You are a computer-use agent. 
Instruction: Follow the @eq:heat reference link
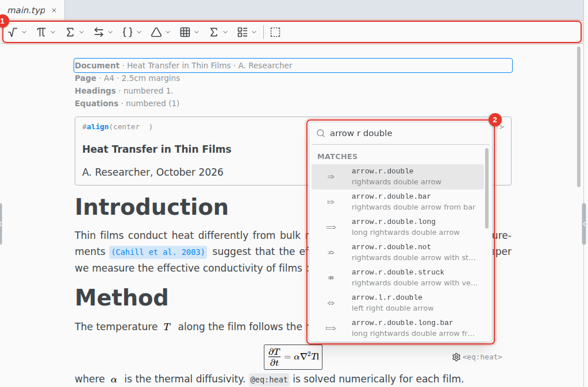coord(269,380)
